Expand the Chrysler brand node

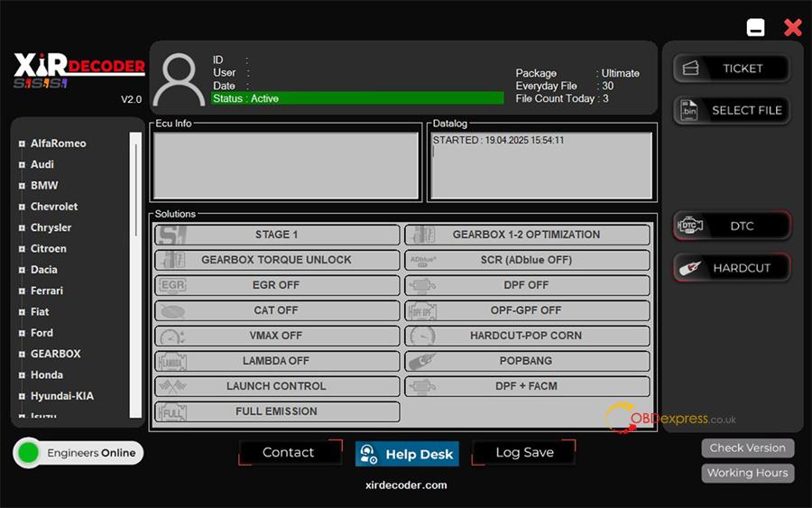pyautogui.click(x=22, y=228)
